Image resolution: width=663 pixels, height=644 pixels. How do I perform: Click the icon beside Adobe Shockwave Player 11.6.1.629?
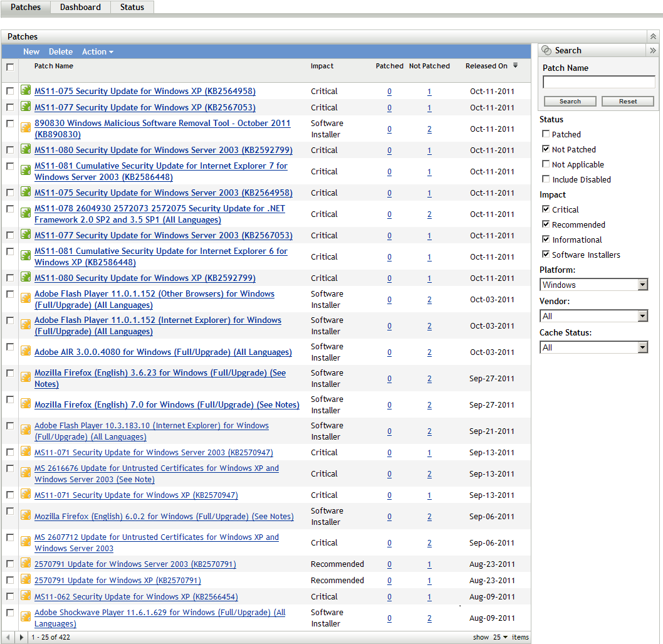click(26, 617)
